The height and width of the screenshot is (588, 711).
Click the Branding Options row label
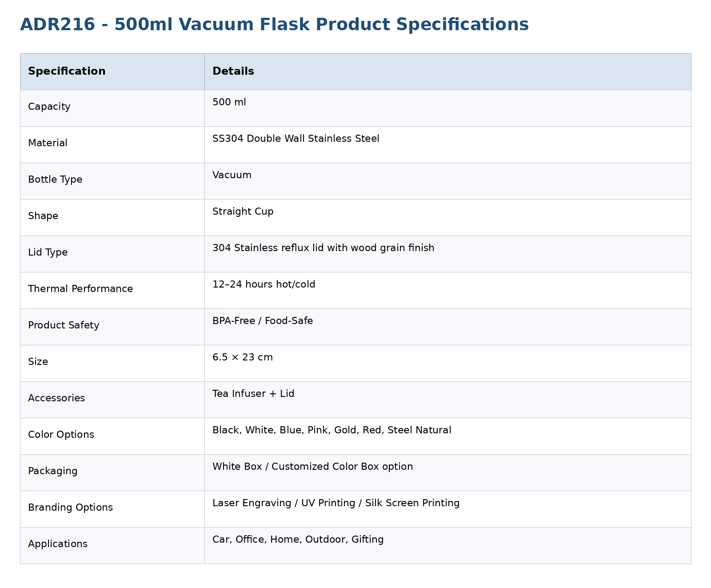point(70,508)
